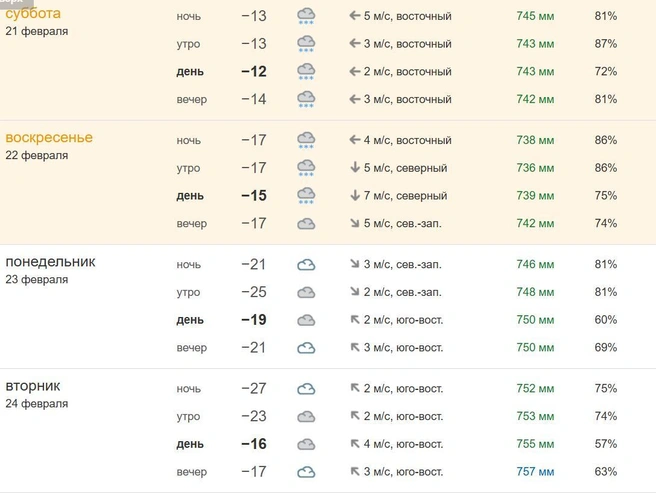Click the gray cloud icon for Sunday evening
This screenshot has width=656, height=493.
[306, 224]
